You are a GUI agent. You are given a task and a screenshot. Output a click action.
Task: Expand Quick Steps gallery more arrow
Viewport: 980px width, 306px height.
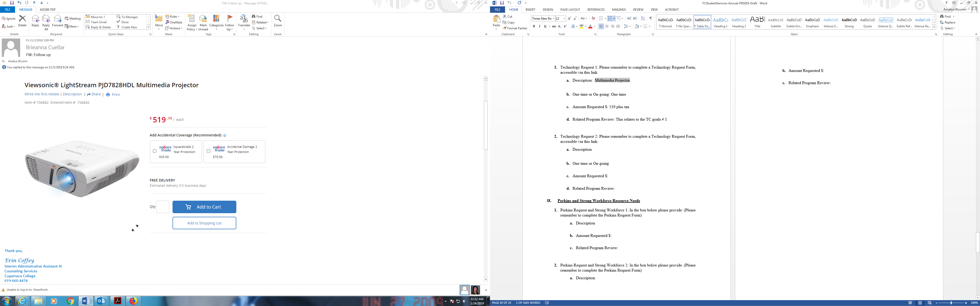(x=149, y=27)
